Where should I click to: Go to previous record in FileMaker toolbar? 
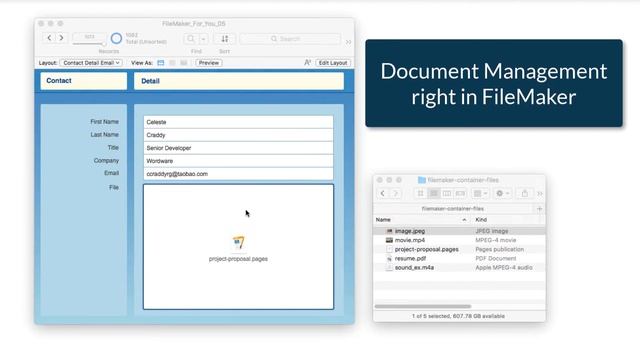click(49, 38)
